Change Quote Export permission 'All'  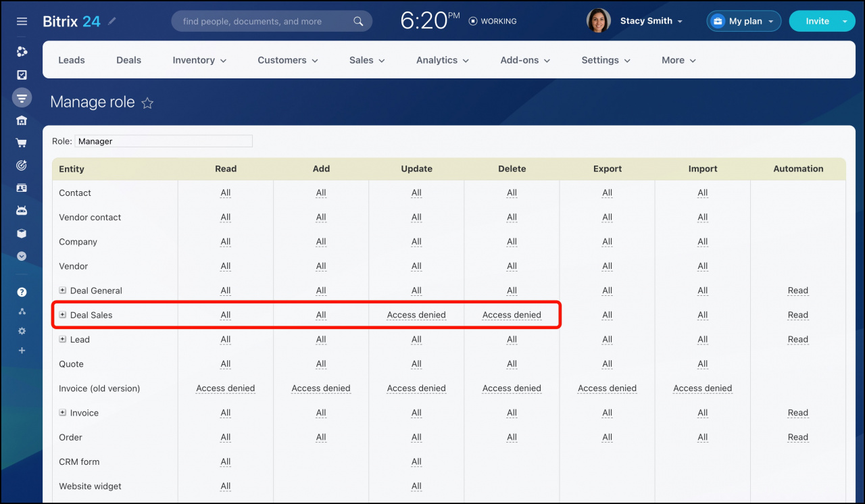pos(608,364)
